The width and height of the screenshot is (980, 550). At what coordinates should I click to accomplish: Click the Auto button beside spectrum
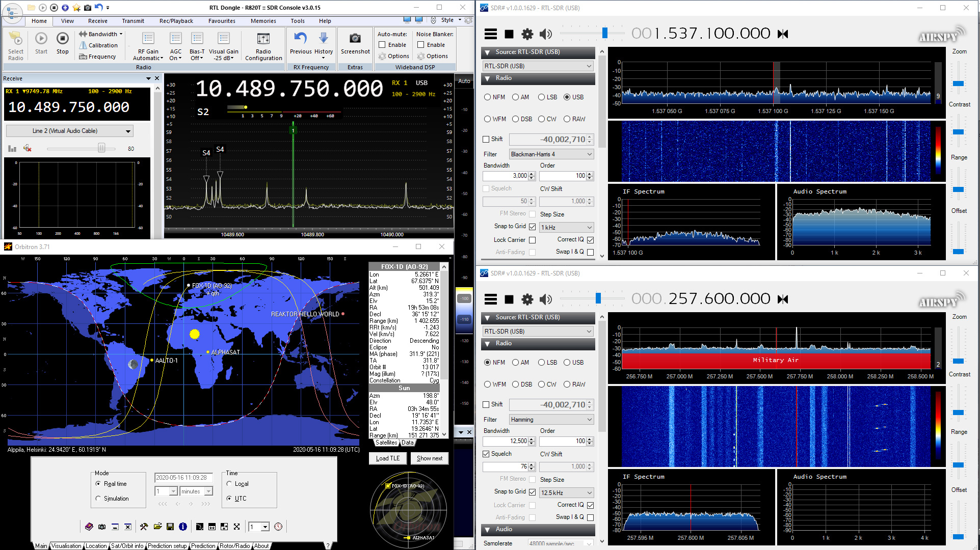click(x=464, y=81)
